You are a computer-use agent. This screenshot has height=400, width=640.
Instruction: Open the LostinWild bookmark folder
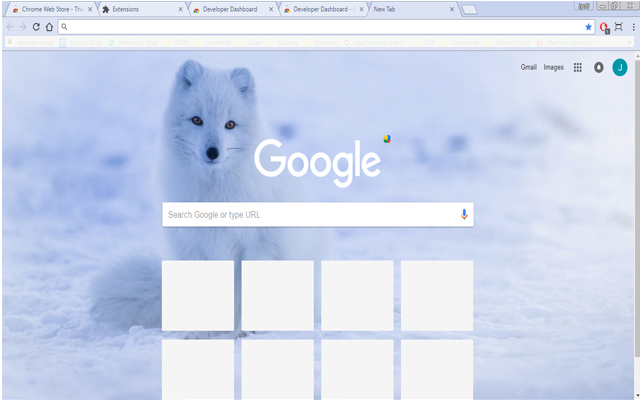click(x=213, y=42)
